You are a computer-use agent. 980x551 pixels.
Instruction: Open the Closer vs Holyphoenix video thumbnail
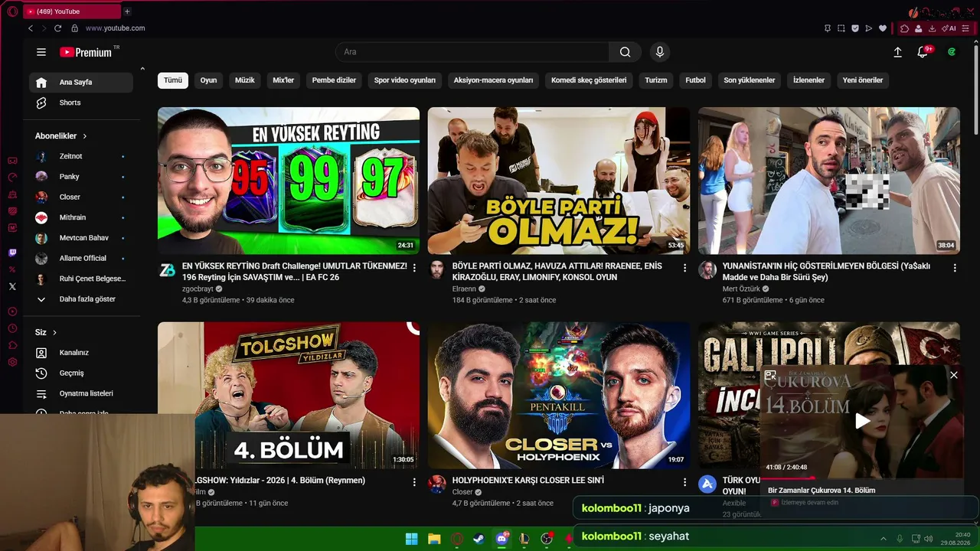559,395
